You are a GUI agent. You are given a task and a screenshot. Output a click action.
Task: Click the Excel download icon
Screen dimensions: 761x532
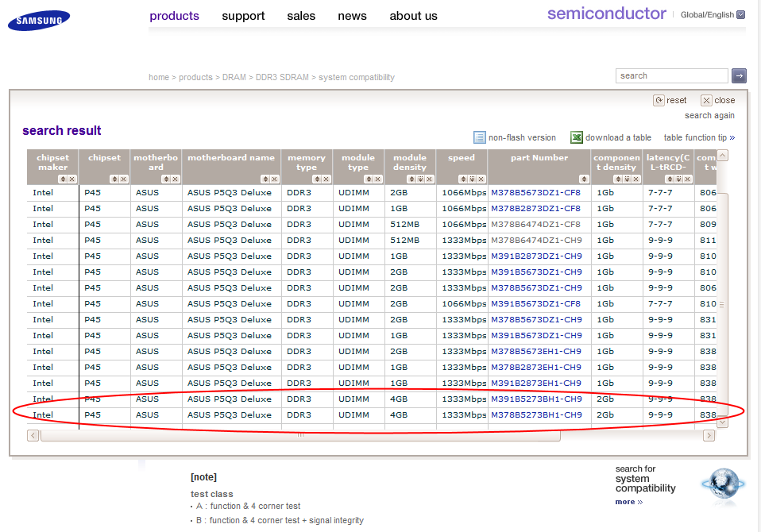pyautogui.click(x=577, y=137)
